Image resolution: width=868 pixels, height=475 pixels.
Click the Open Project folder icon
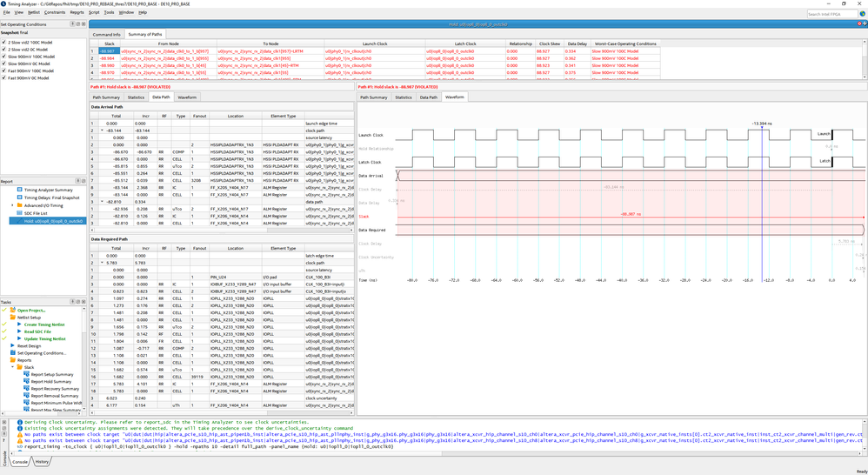14,310
